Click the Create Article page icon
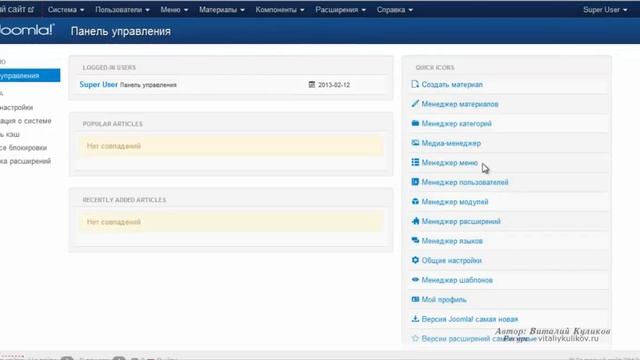Screen dimensions: 640x360 tap(415, 84)
